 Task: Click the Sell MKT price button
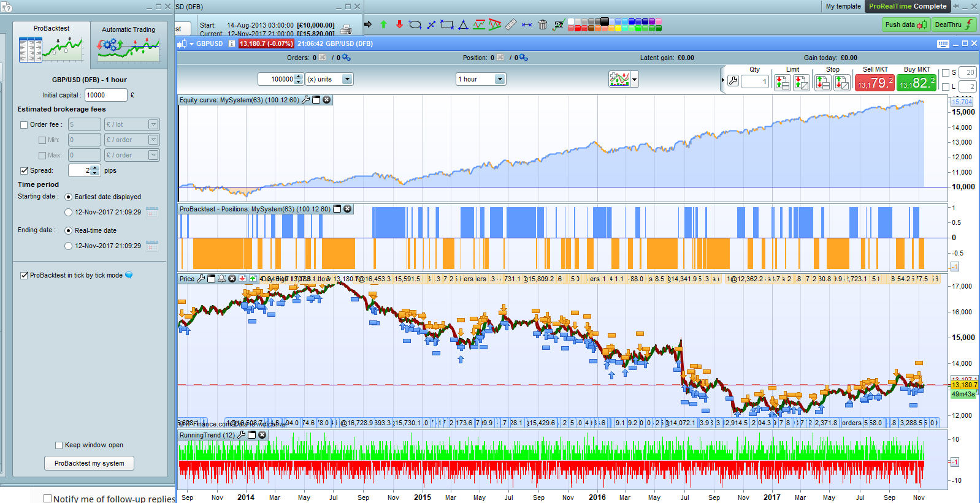pyautogui.click(x=875, y=83)
